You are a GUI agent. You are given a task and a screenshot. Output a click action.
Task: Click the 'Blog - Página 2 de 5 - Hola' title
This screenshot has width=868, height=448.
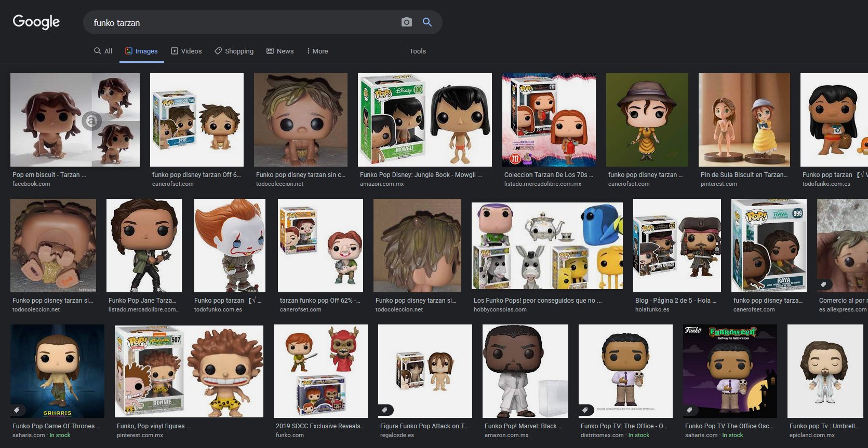(676, 300)
